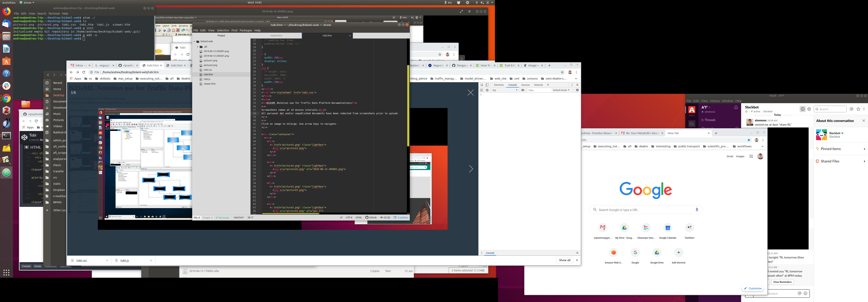Click the Slack notifications bell icon
The width and height of the screenshot is (868, 302).
(736, 107)
